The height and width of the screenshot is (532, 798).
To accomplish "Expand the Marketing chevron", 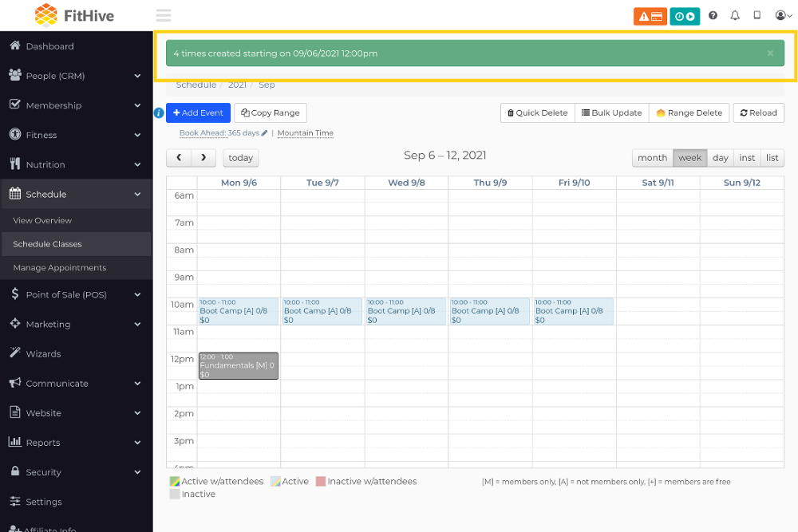I will pyautogui.click(x=137, y=324).
